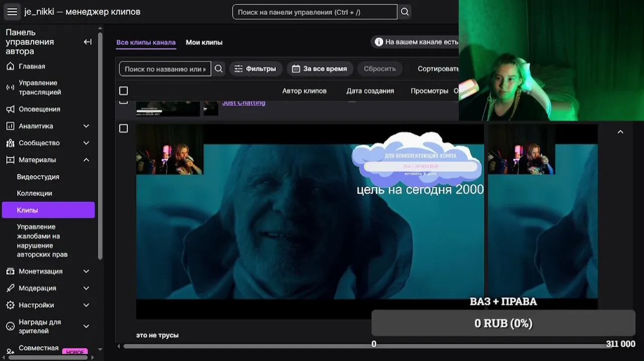Open the Фильтры filters button
644x361 pixels.
[256, 69]
